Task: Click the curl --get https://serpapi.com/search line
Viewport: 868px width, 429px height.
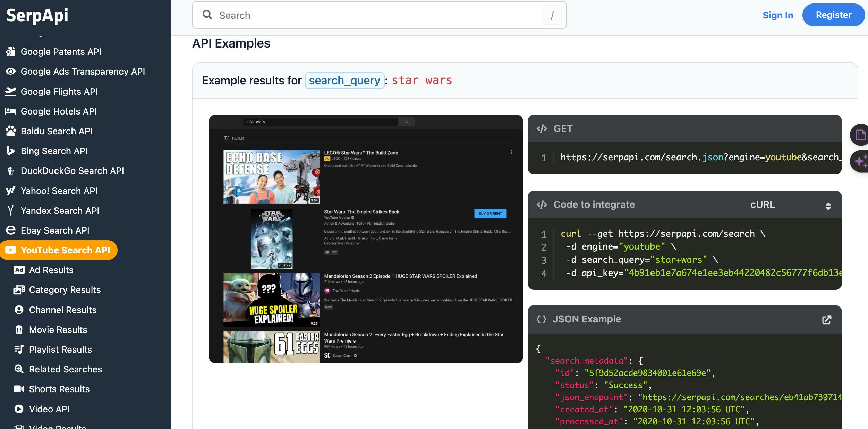Action: pos(663,234)
